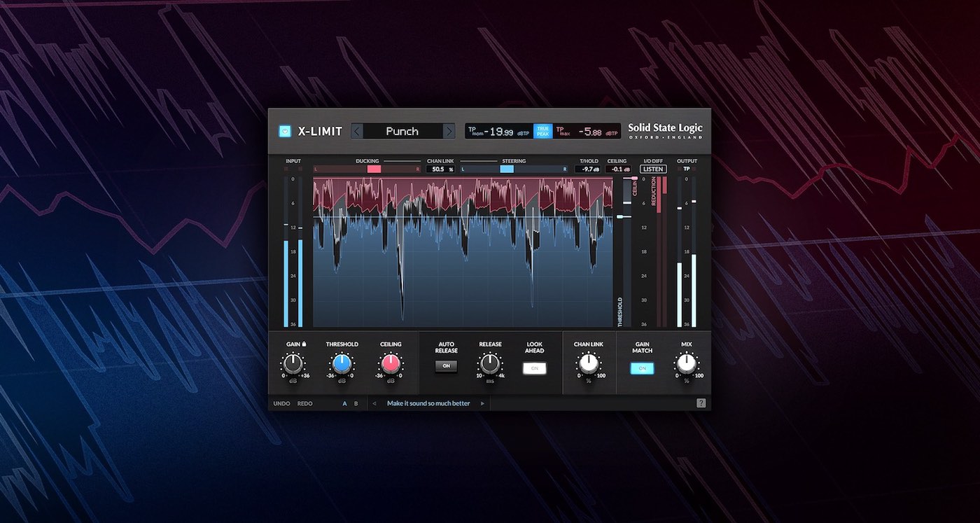Select the TRUE PEAK meter mode
This screenshot has height=523, width=980.
543,130
